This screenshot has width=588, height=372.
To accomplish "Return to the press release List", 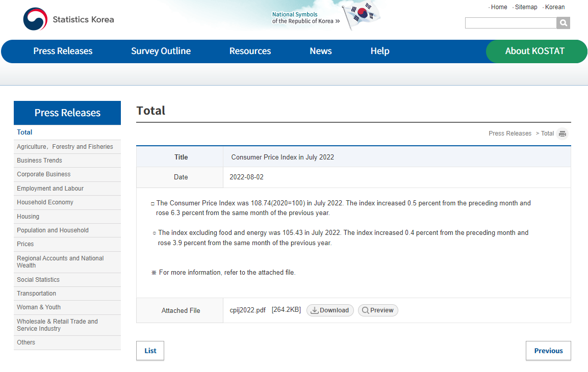I will pos(150,351).
